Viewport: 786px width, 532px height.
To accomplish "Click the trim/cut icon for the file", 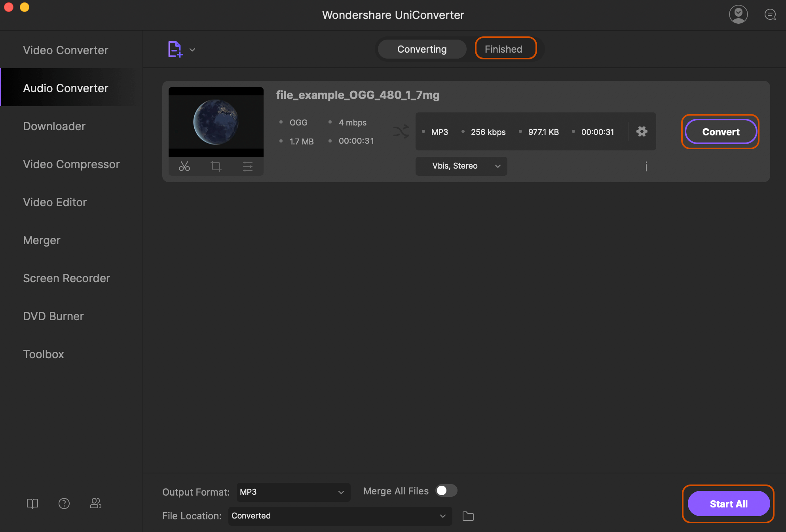I will click(x=184, y=165).
